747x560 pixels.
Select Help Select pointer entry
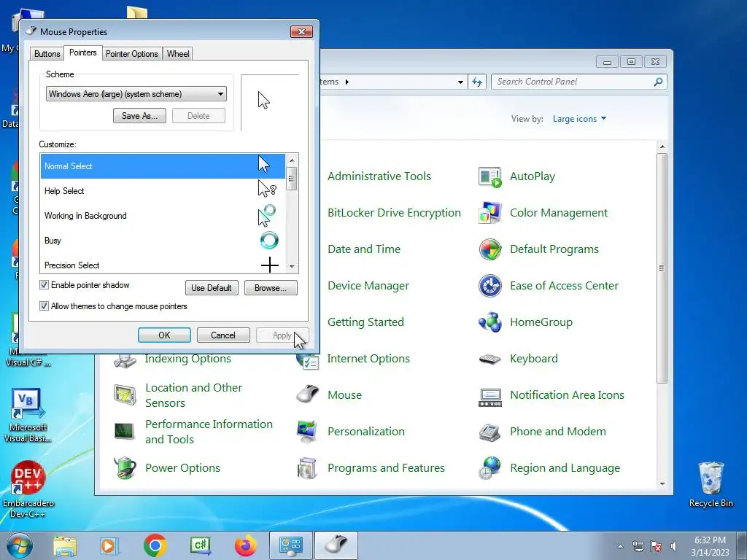tap(163, 191)
